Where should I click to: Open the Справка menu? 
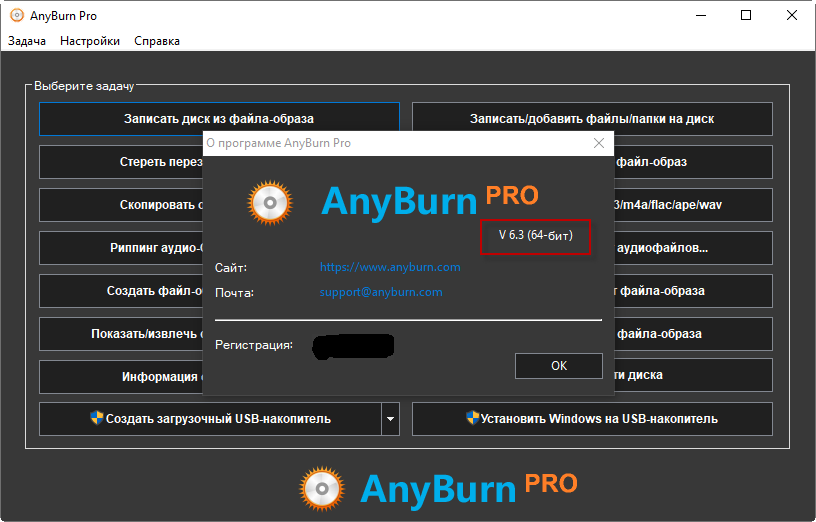tap(157, 41)
